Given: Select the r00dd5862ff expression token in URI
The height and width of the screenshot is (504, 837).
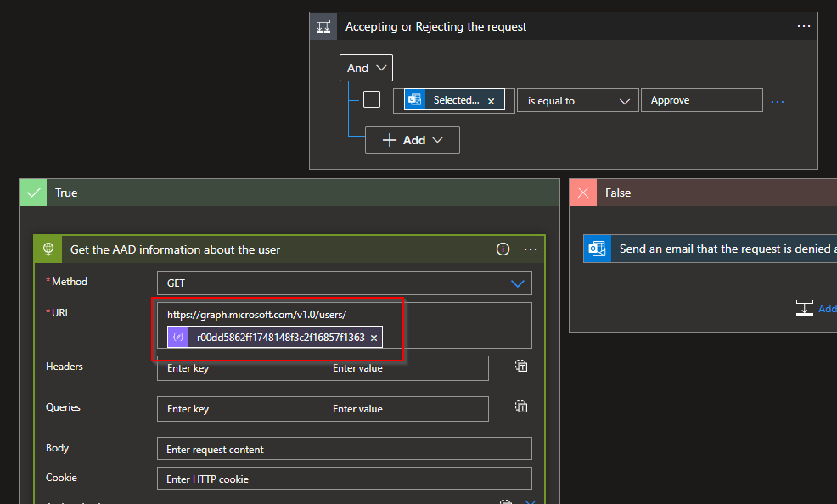Looking at the screenshot, I should (x=275, y=337).
